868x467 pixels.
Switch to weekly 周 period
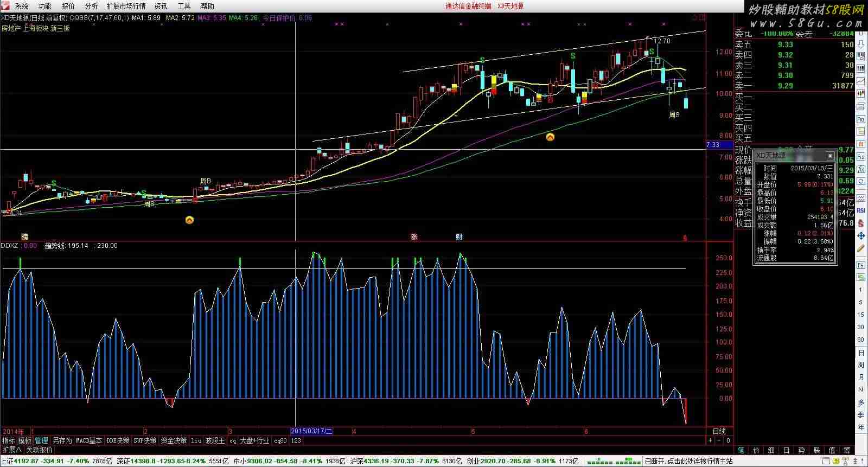pyautogui.click(x=860, y=364)
